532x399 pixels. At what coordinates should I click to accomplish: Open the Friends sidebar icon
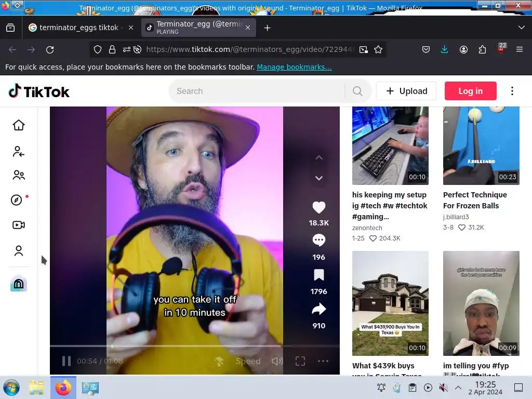[19, 175]
